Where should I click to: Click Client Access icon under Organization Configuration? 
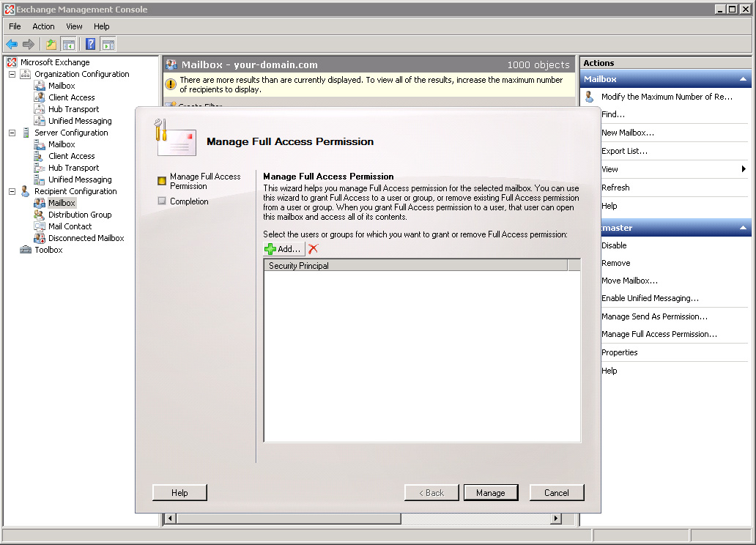coord(40,97)
